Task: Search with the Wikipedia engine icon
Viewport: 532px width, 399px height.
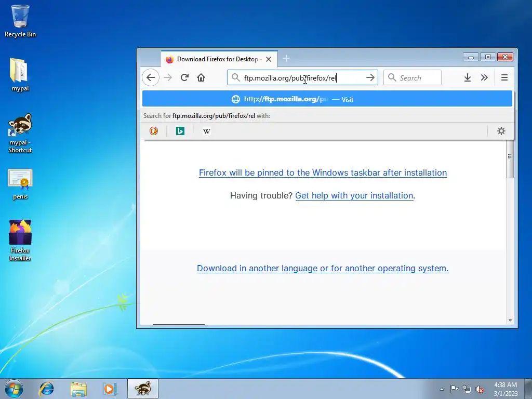Action: tap(207, 131)
